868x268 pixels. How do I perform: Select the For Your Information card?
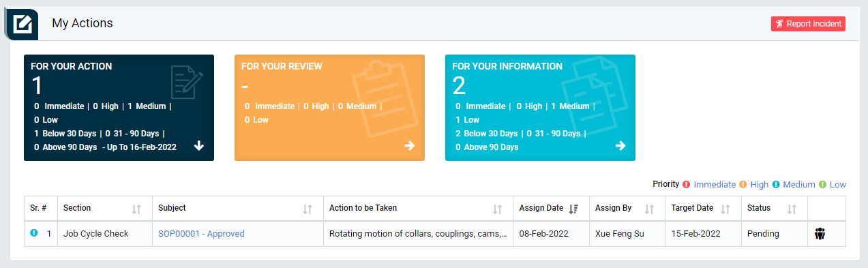click(x=540, y=108)
